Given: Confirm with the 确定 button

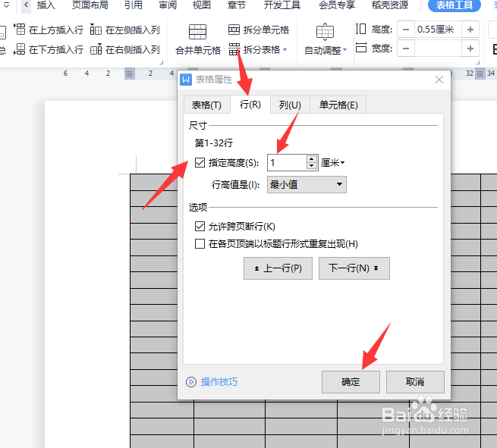Looking at the screenshot, I should [x=351, y=382].
